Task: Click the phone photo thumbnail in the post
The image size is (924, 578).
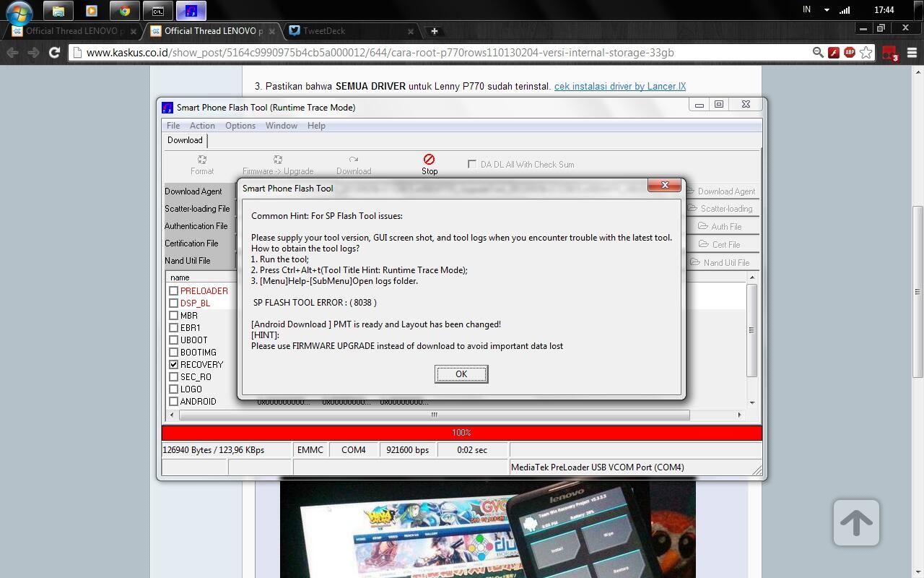Action: click(487, 529)
